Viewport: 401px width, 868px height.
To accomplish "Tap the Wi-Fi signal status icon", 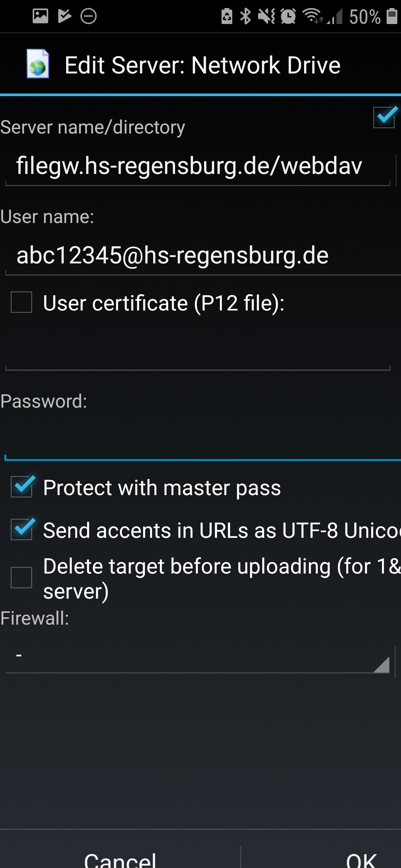I will tap(312, 16).
